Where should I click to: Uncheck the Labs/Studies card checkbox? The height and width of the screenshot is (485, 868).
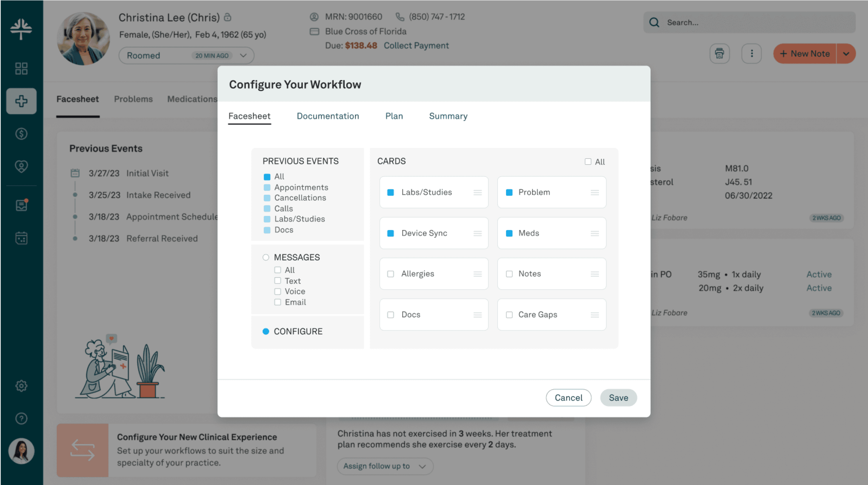pos(391,192)
